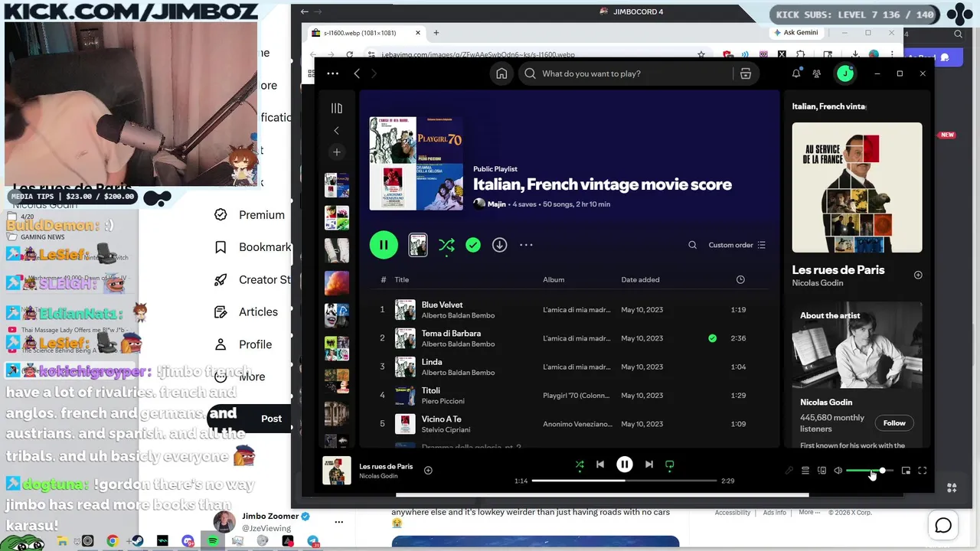Screen dimensions: 980x551
Task: Open Spotify from the taskbar
Action: coord(213,541)
